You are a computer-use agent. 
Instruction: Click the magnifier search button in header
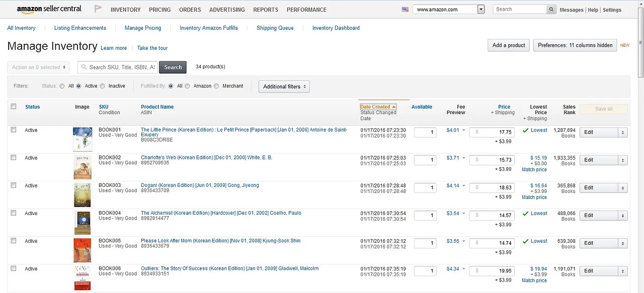551,9
